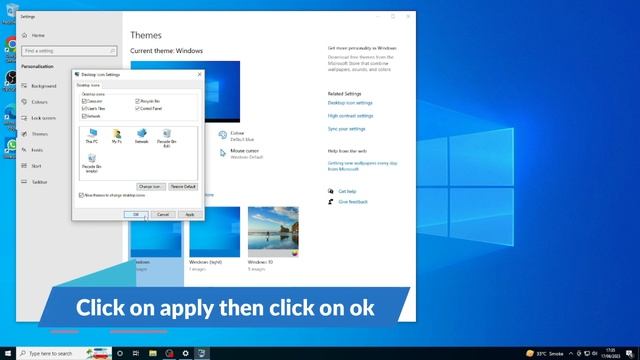Close the Desktop Icon Settings dialog
The image size is (640, 360).
tap(199, 74)
